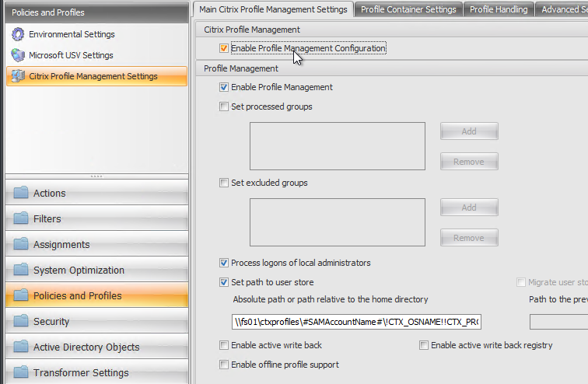Screen dimensions: 588x384
Task: Select Citrix Profile Management Settings item
Action: pyautogui.click(x=96, y=76)
